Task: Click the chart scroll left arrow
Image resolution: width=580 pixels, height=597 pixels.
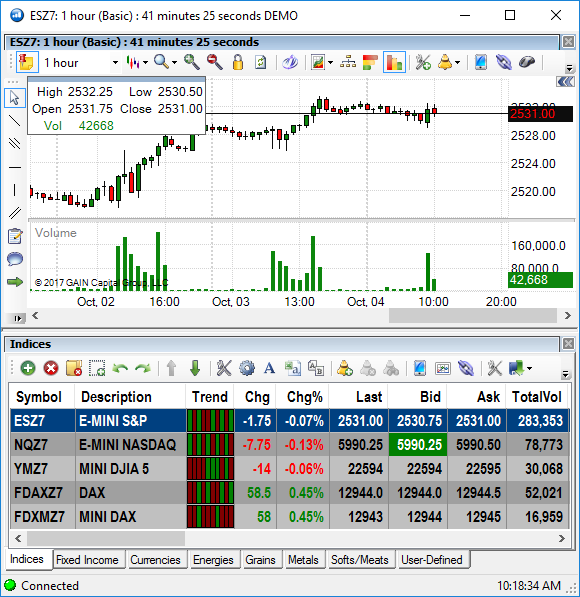Action: pyautogui.click(x=35, y=316)
